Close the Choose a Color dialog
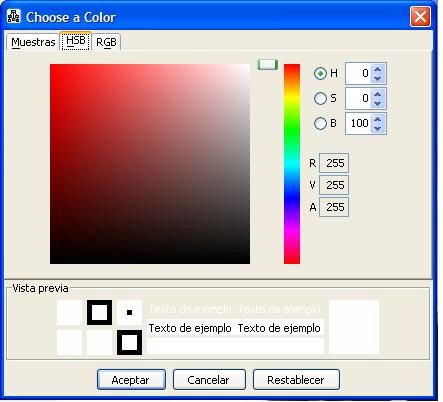Screen dimensions: 443x402 [420, 16]
